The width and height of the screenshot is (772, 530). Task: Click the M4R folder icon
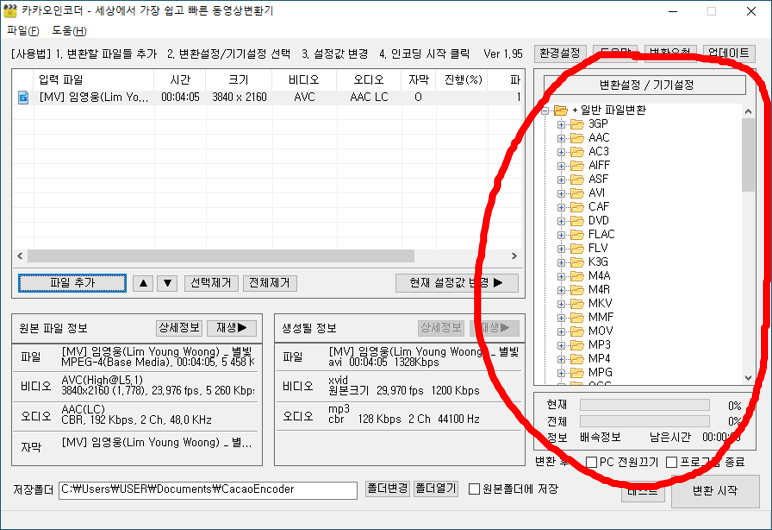click(x=577, y=290)
